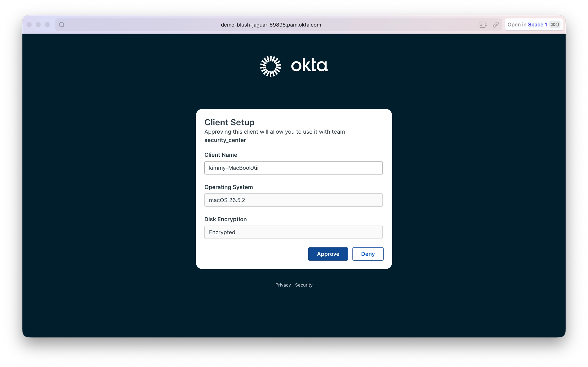Click the search magnifier icon in address bar
This screenshot has width=588, height=367.
[x=62, y=25]
